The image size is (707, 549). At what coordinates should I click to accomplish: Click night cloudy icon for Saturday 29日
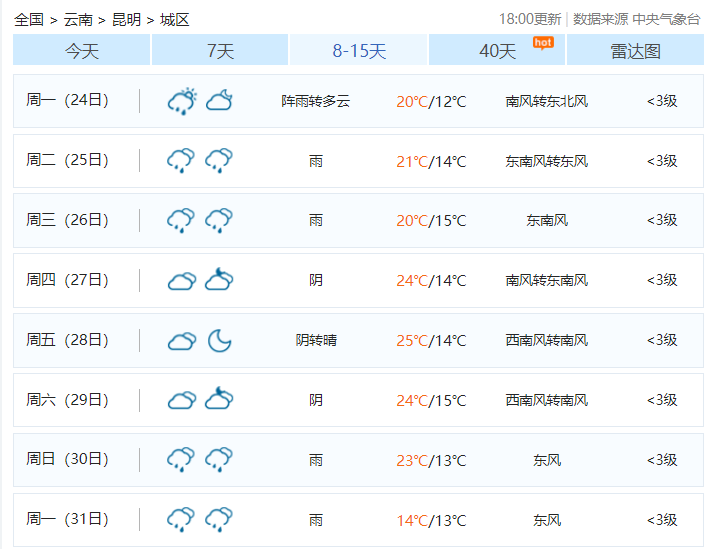(x=219, y=400)
